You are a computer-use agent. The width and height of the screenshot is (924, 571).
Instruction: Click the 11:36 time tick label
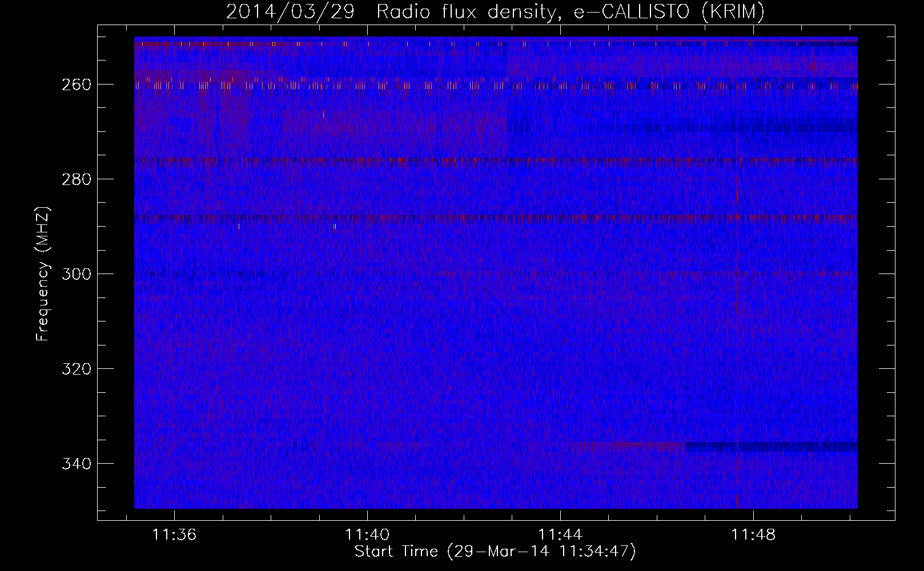(174, 534)
